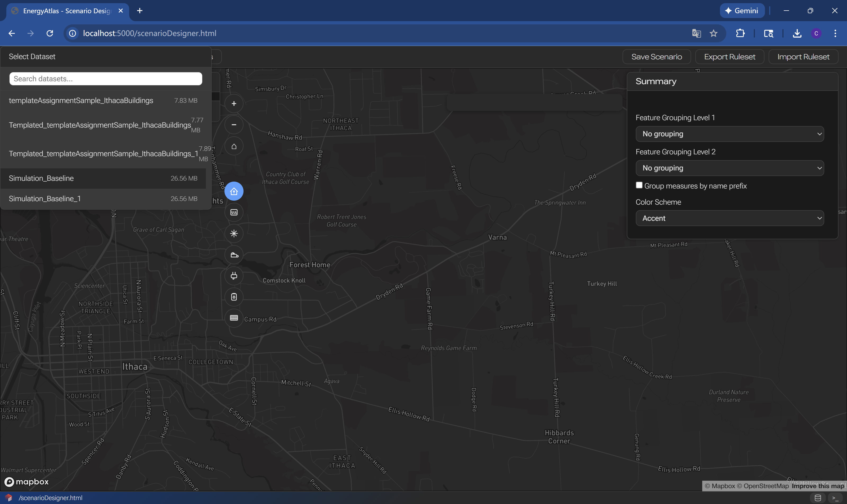
Task: Select the snowflake cooling icon
Action: [234, 233]
